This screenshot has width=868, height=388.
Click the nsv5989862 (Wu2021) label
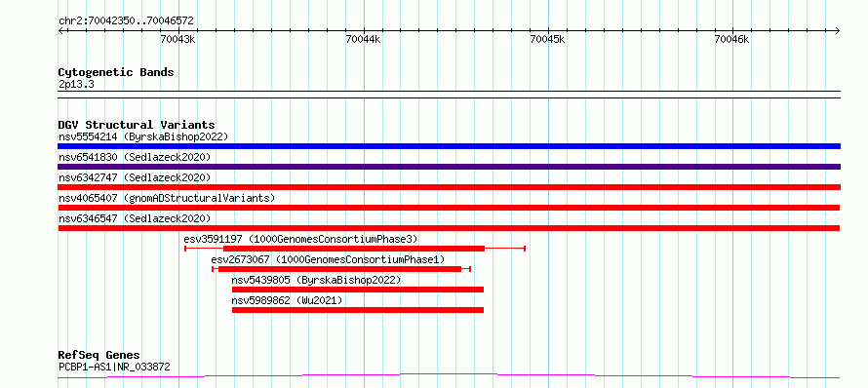pyautogui.click(x=288, y=300)
